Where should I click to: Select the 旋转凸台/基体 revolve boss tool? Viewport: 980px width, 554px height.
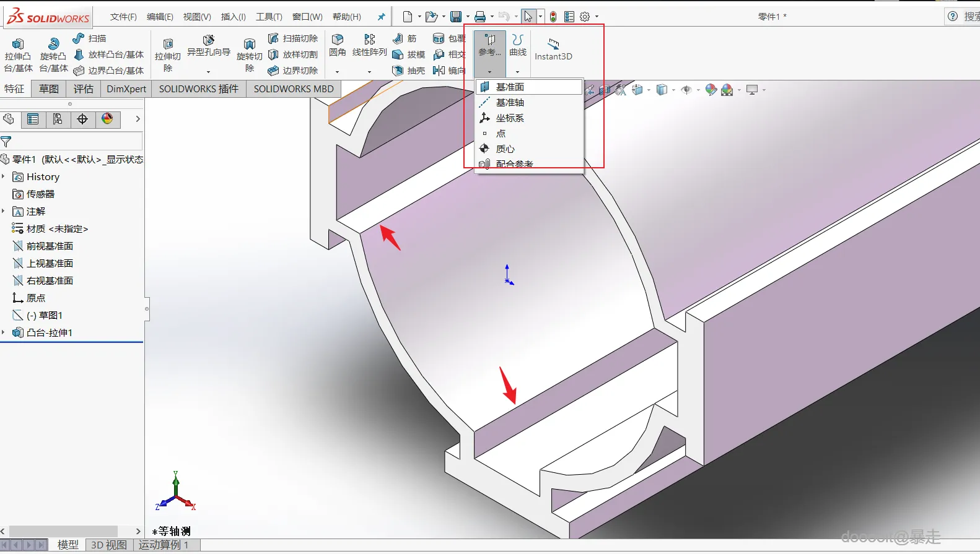coord(53,54)
